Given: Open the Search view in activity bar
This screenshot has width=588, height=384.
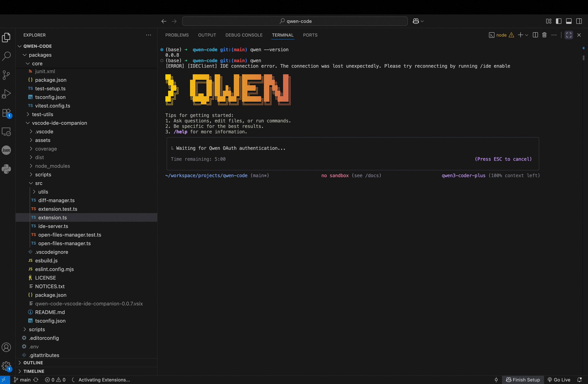Looking at the screenshot, I should [6, 56].
